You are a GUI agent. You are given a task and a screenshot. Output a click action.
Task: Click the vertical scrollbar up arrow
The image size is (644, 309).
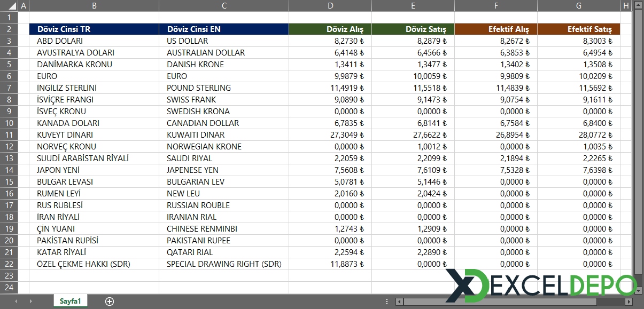638,5
